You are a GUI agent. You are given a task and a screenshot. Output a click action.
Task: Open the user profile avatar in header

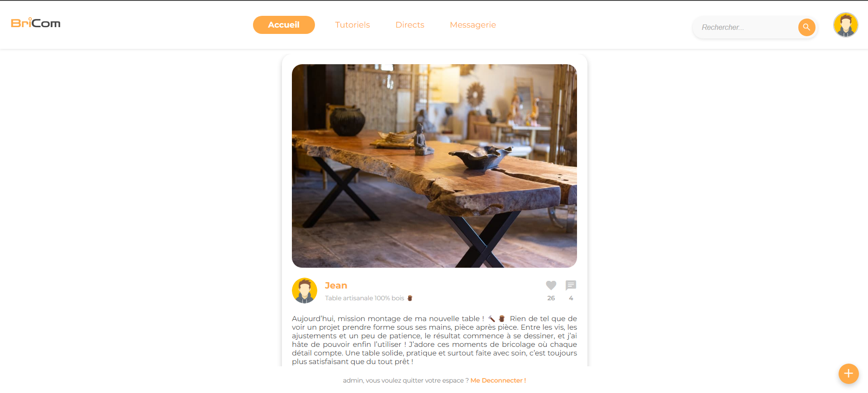coord(845,25)
